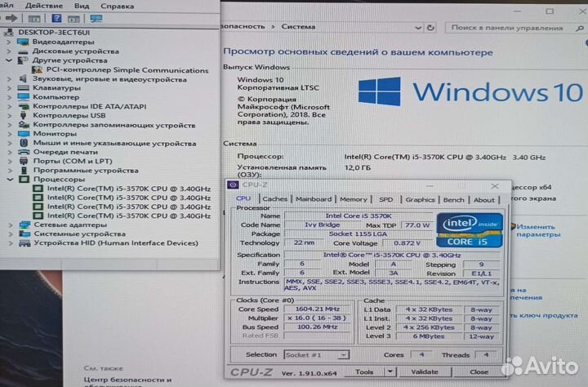
Task: Switch to the Caches tab in CPU-Z
Action: click(x=275, y=199)
